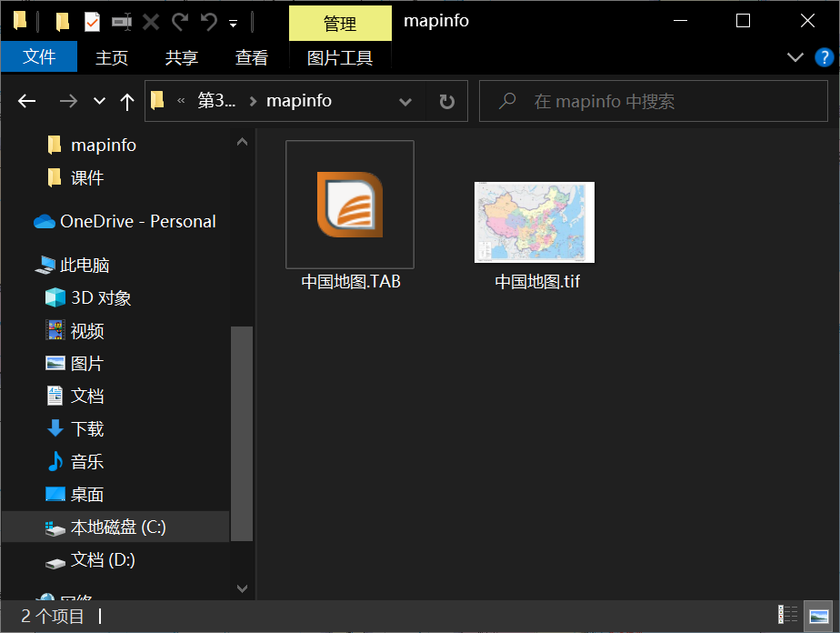Screen dimensions: 840x633
Task: Switch to the 主页 ribbon tab
Action: coord(112,57)
